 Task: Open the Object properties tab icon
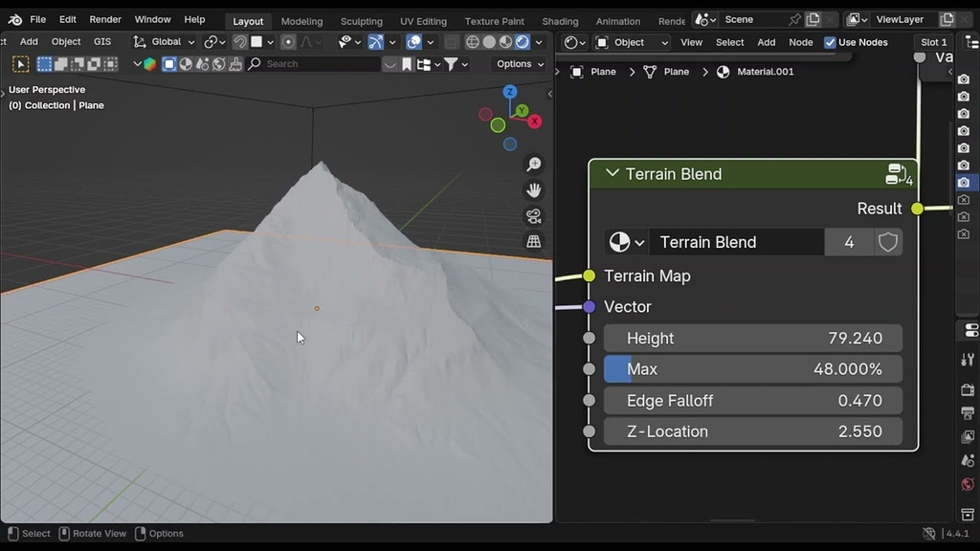[968, 514]
